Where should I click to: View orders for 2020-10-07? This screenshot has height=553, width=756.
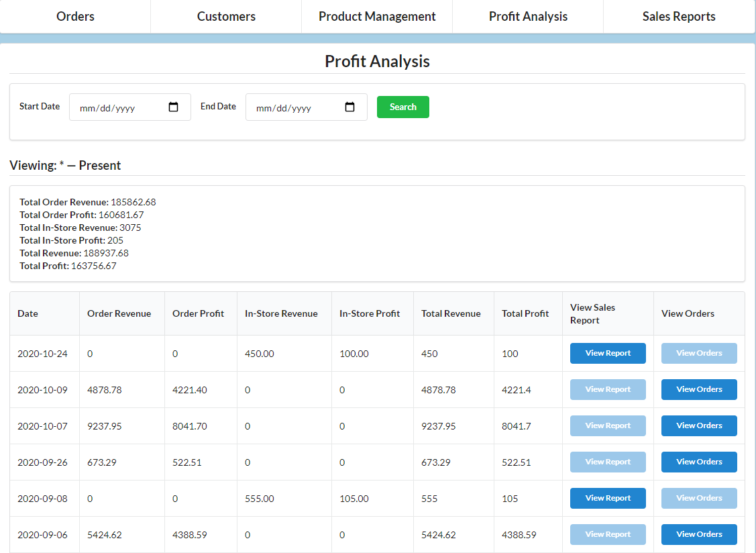point(699,425)
